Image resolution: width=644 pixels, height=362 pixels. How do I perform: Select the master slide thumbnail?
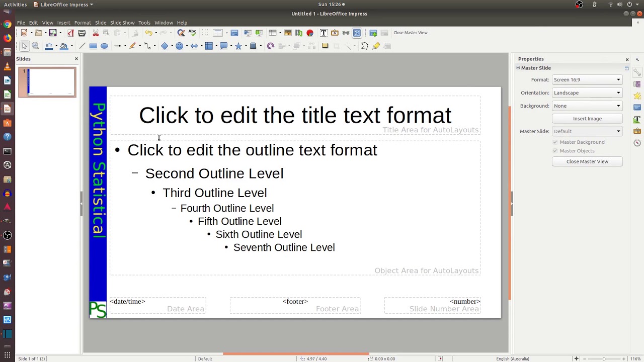47,82
